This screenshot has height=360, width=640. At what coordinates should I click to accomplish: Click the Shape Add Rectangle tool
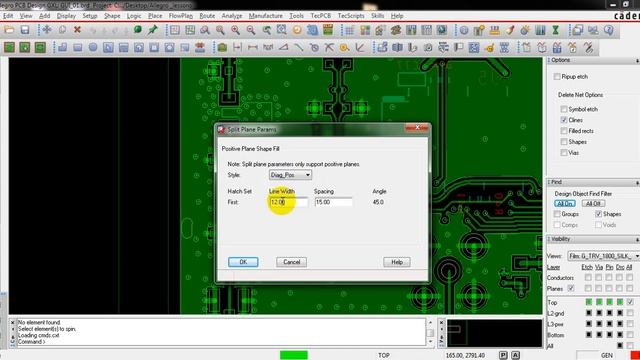coord(78,48)
